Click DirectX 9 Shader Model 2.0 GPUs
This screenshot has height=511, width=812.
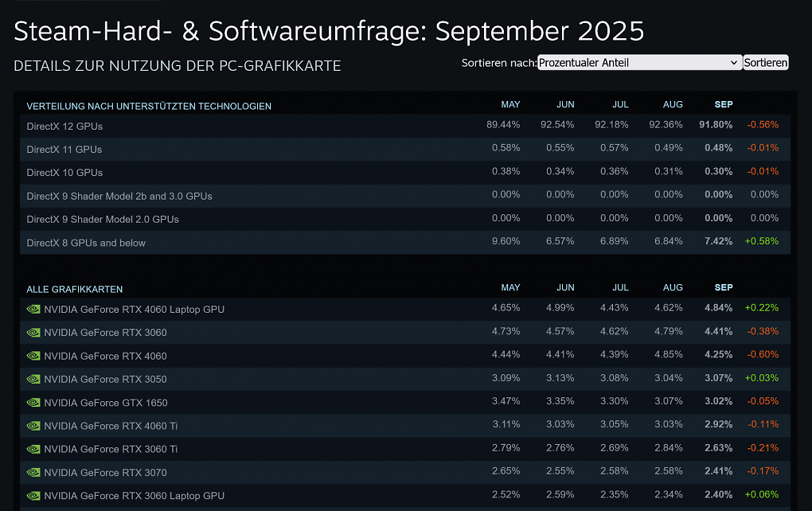[103, 220]
